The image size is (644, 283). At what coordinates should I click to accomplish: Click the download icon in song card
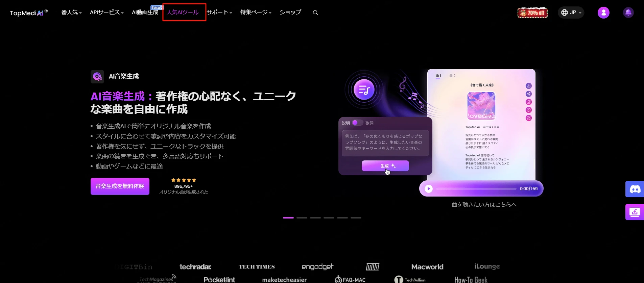(529, 86)
